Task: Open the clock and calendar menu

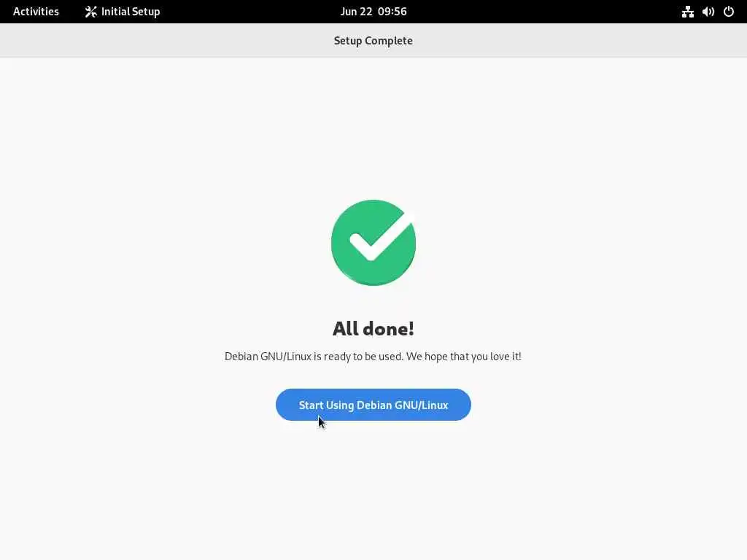Action: point(373,12)
